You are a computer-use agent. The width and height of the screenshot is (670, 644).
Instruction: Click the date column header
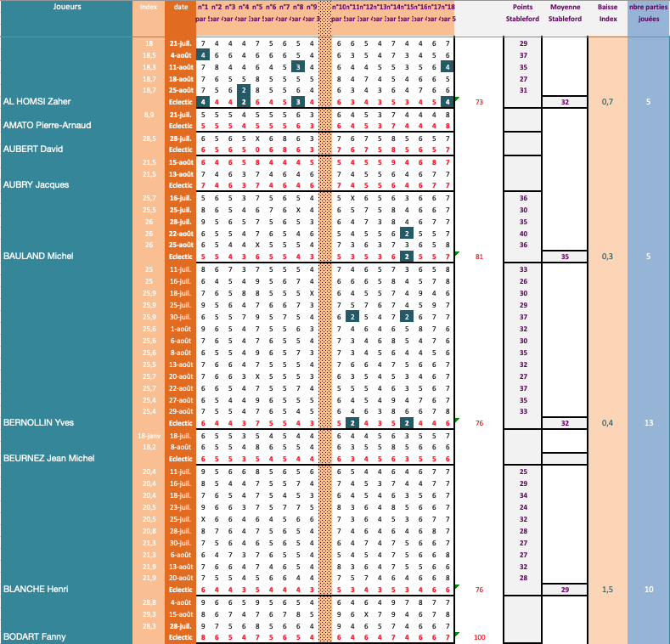[x=181, y=7]
